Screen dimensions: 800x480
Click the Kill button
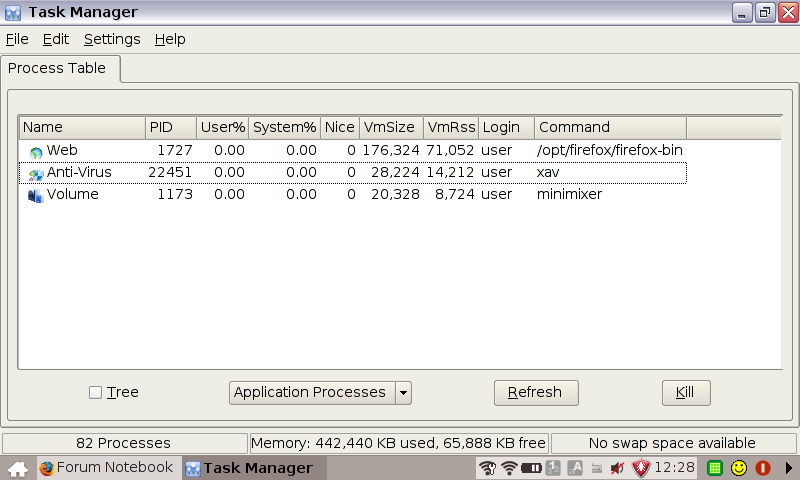click(686, 393)
